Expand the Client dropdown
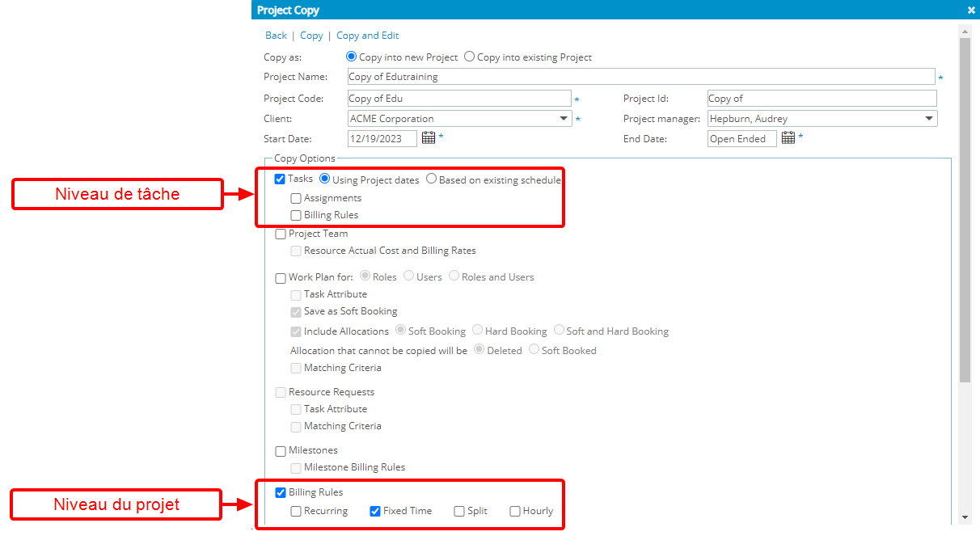Image resolution: width=980 pixels, height=540 pixels. [x=564, y=119]
